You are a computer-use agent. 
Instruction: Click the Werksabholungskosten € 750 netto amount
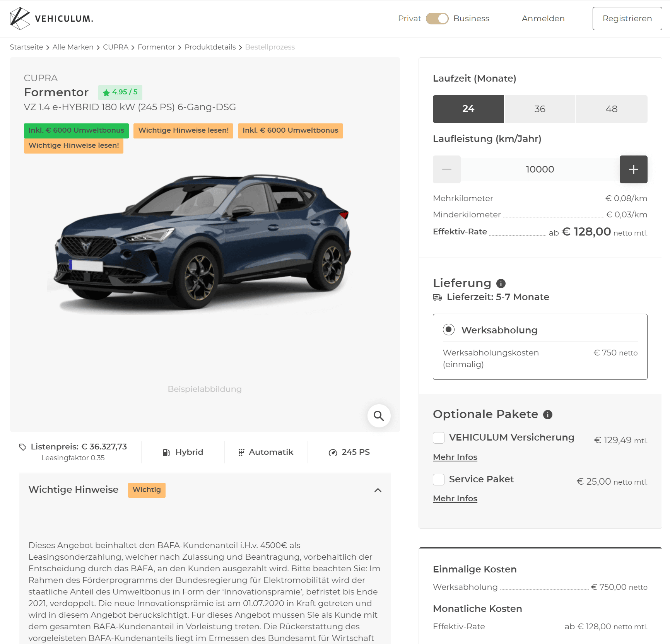pos(615,353)
